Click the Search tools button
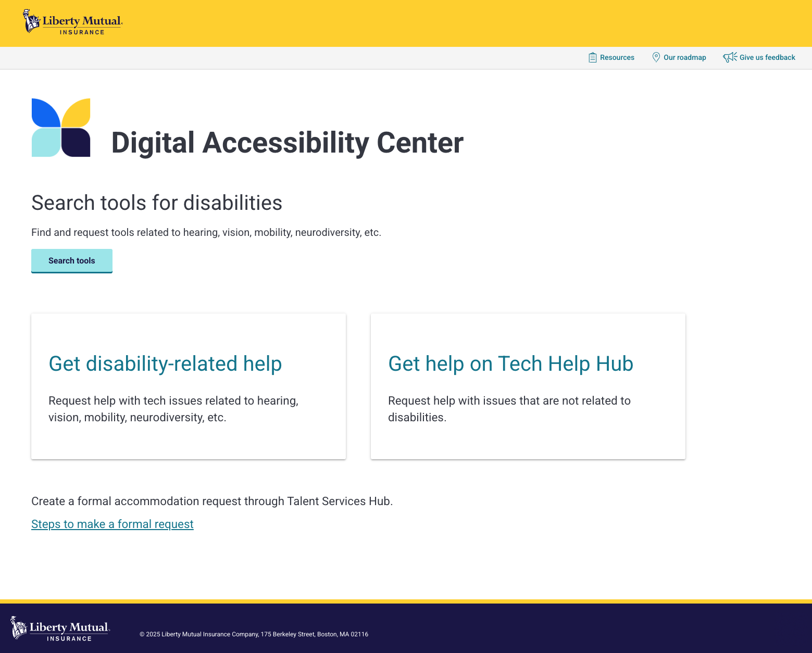 pos(72,261)
